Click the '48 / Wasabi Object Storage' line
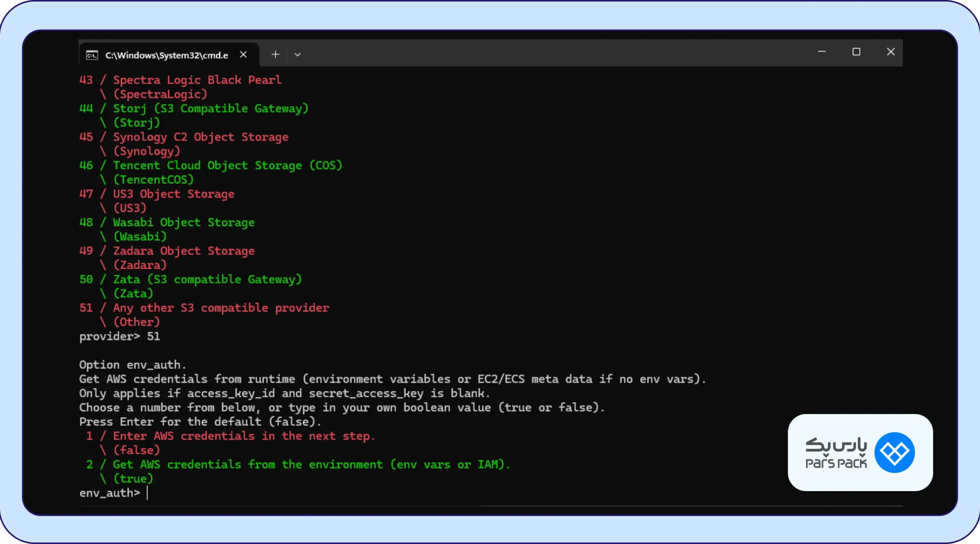 pos(167,222)
